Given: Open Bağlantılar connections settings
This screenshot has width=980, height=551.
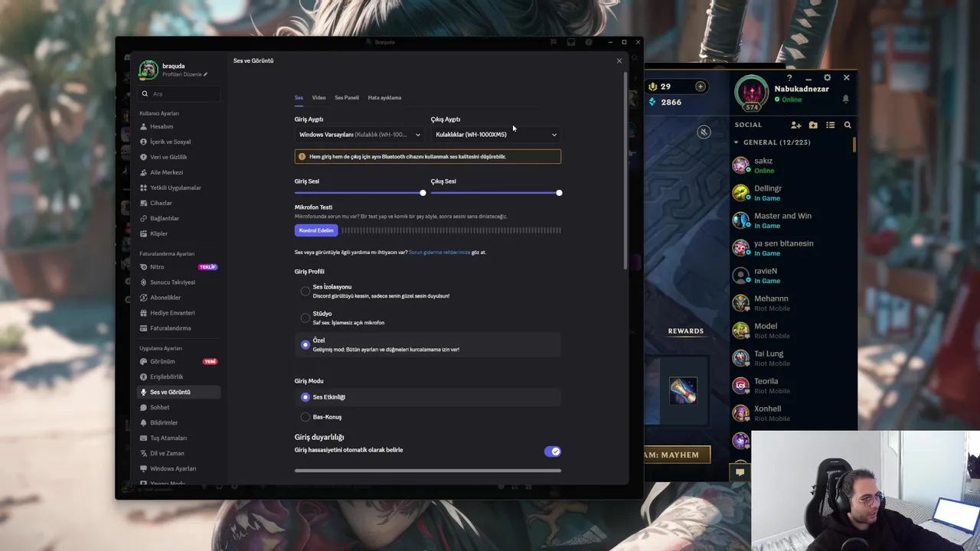Looking at the screenshot, I should 178,218.
